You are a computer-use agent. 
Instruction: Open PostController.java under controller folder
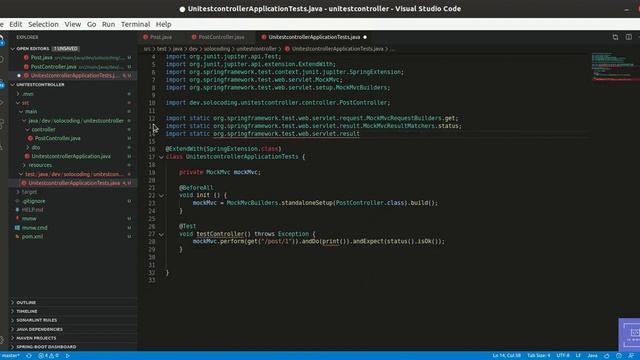pyautogui.click(x=57, y=138)
